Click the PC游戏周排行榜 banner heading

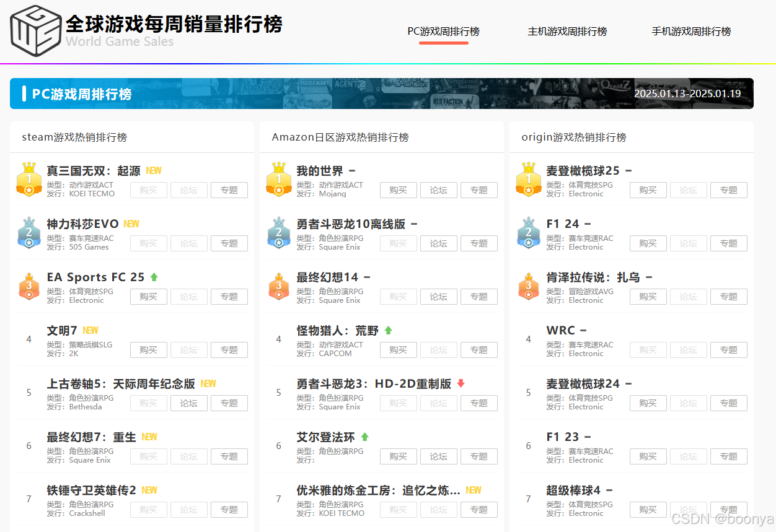[82, 94]
